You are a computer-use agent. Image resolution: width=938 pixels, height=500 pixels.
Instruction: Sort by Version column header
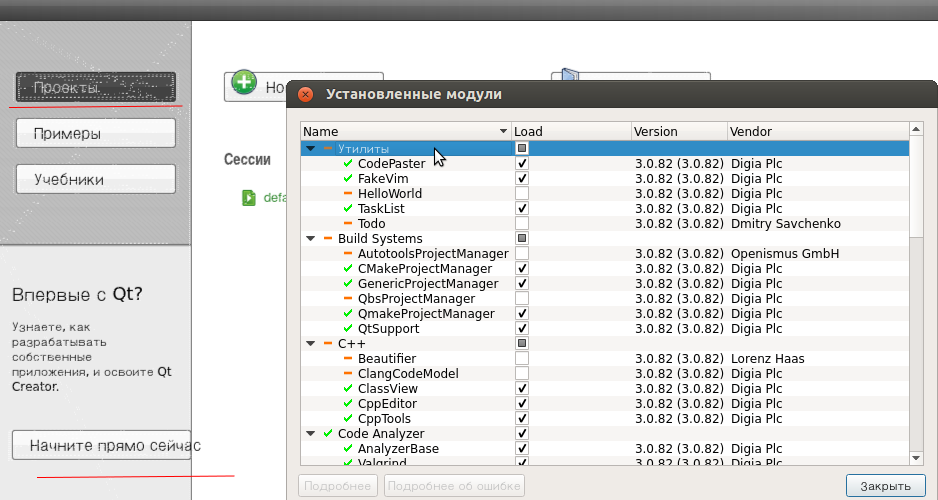(680, 132)
